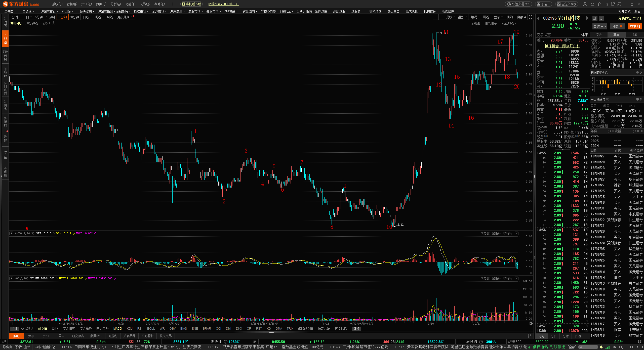Switch to 资金 tab in right panel

tap(598, 35)
